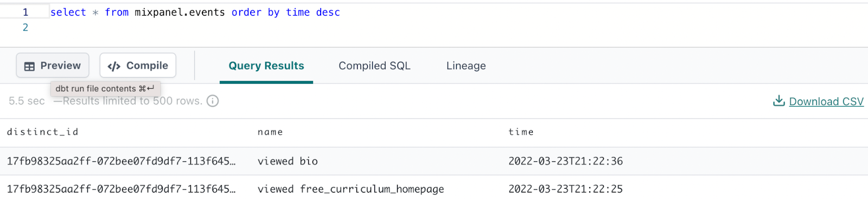Click distinct_id cell in 'viewed bio' row
The image size is (868, 199).
point(121,161)
